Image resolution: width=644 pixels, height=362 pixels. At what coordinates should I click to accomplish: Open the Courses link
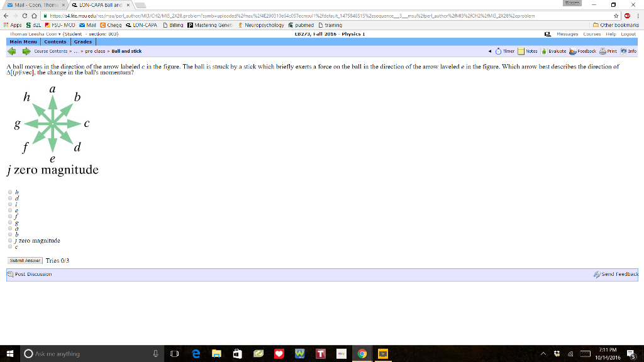[592, 34]
